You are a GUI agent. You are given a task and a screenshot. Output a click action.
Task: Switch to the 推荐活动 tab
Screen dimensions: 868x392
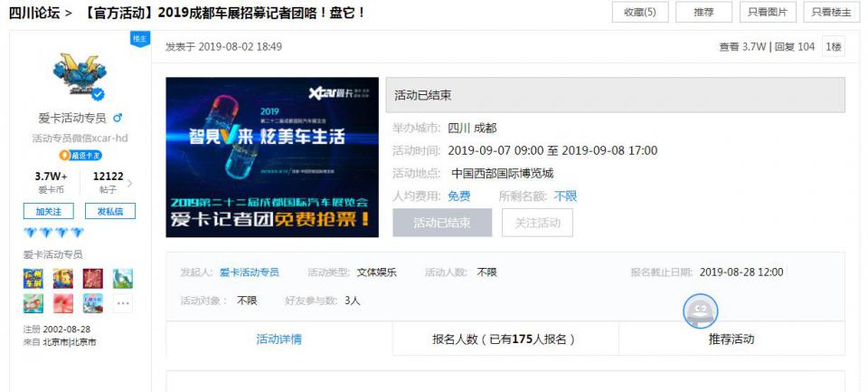tap(731, 339)
